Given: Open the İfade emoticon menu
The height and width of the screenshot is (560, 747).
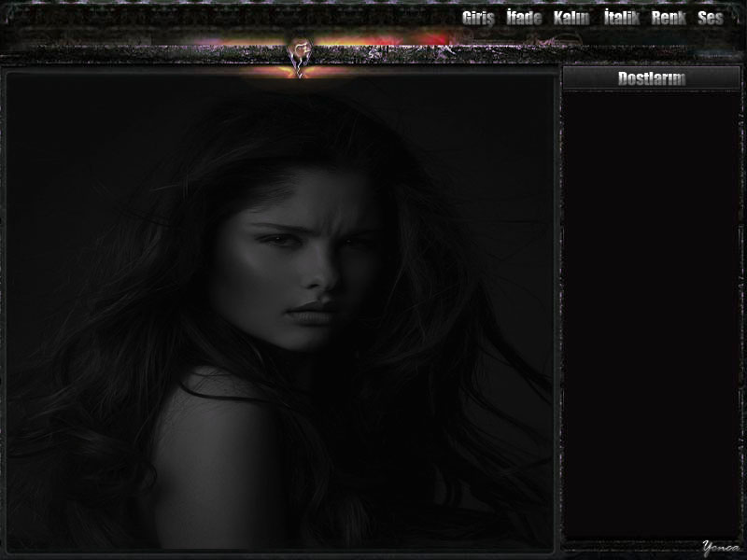Looking at the screenshot, I should pyautogui.click(x=523, y=18).
